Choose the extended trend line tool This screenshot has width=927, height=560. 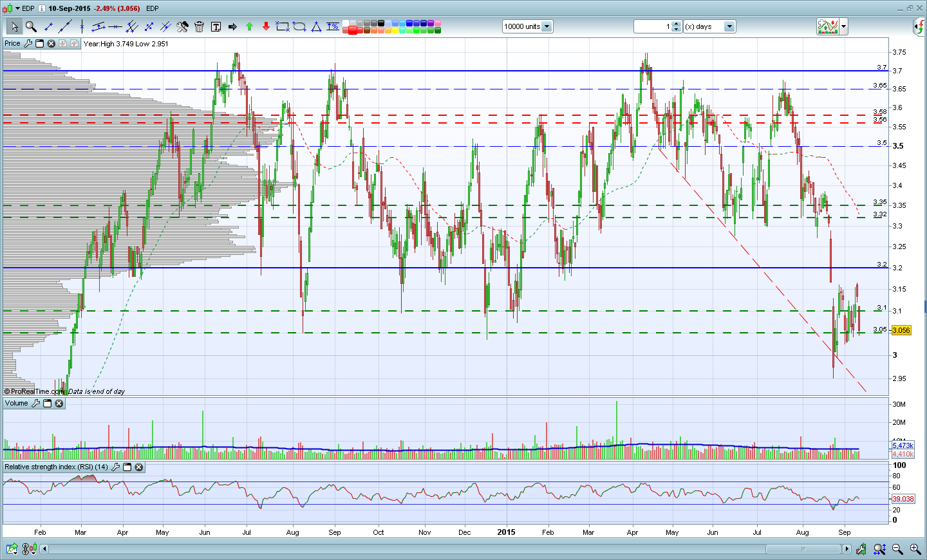65,26
